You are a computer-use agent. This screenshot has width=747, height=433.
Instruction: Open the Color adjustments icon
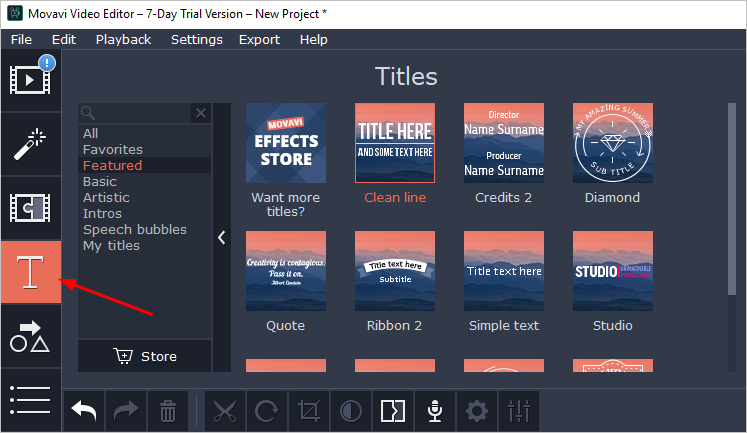pos(351,411)
